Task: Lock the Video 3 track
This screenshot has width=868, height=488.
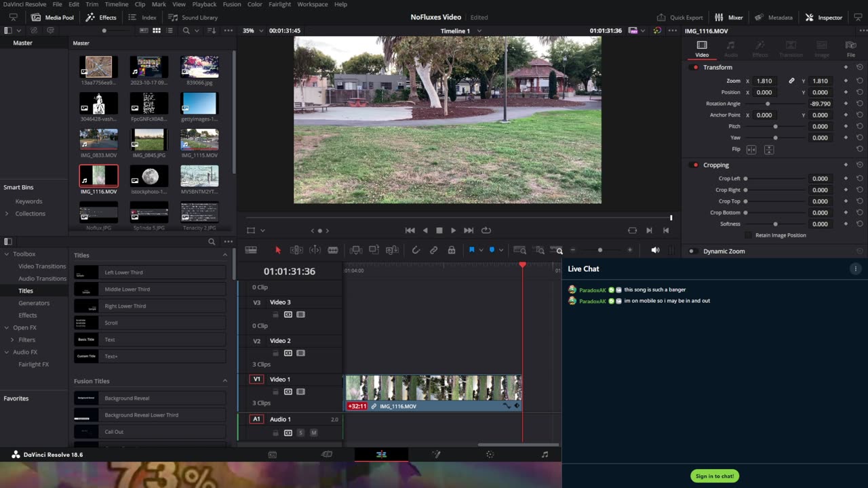Action: click(x=275, y=314)
